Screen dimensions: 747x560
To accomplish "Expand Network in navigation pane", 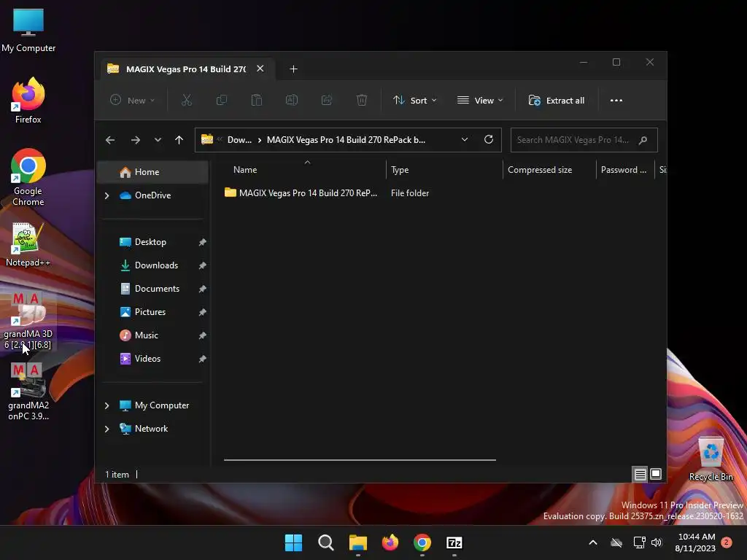I will pyautogui.click(x=107, y=429).
